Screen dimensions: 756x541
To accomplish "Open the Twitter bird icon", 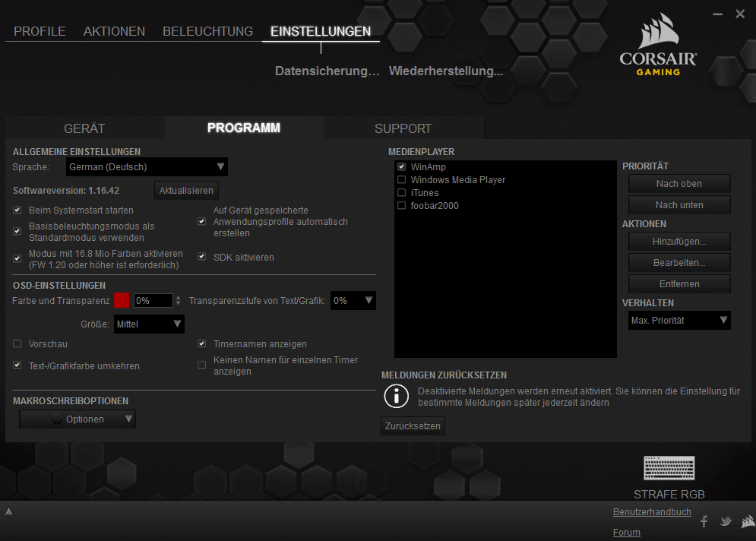I will point(726,521).
